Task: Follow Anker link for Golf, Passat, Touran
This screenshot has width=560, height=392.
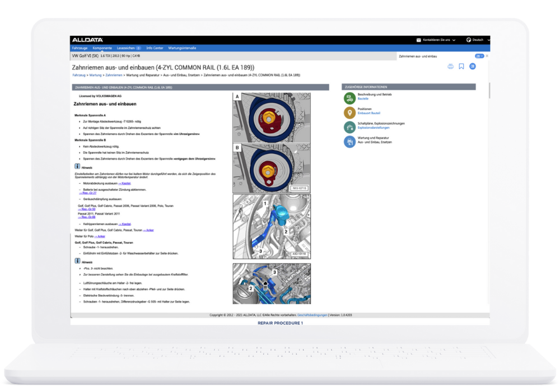Action: (148, 230)
